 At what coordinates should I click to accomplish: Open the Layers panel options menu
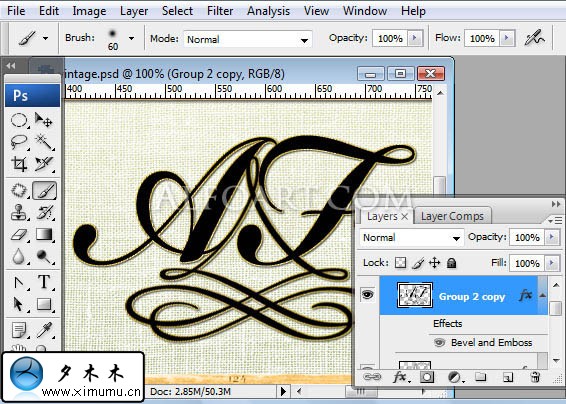pos(555,220)
